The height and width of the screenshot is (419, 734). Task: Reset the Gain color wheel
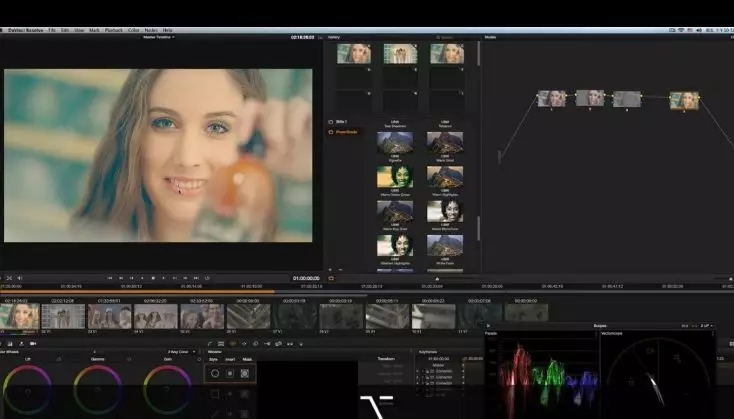[x=199, y=359]
